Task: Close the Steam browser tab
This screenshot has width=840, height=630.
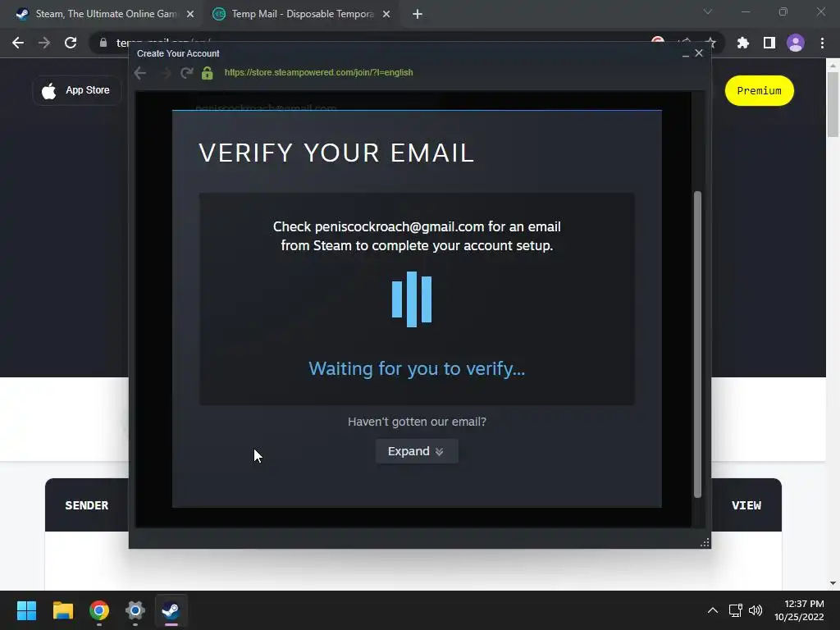Action: click(190, 14)
